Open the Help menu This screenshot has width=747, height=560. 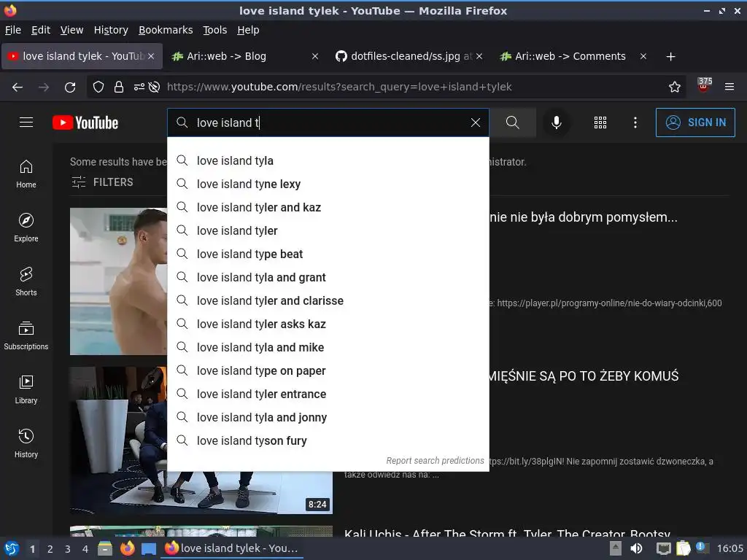point(248,30)
